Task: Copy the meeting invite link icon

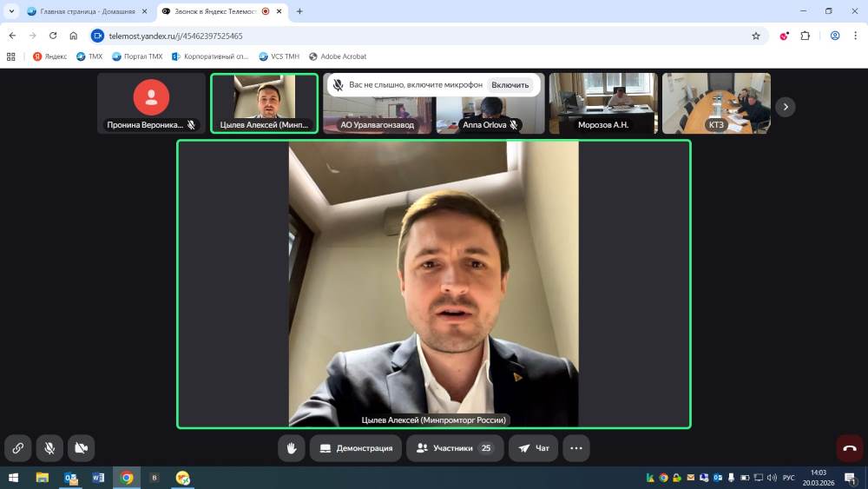Action: point(17,448)
